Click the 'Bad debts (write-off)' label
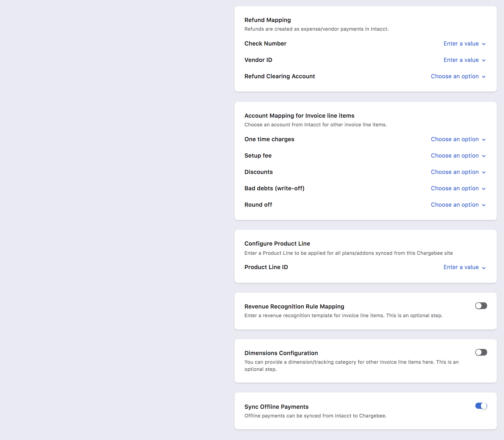 click(274, 188)
